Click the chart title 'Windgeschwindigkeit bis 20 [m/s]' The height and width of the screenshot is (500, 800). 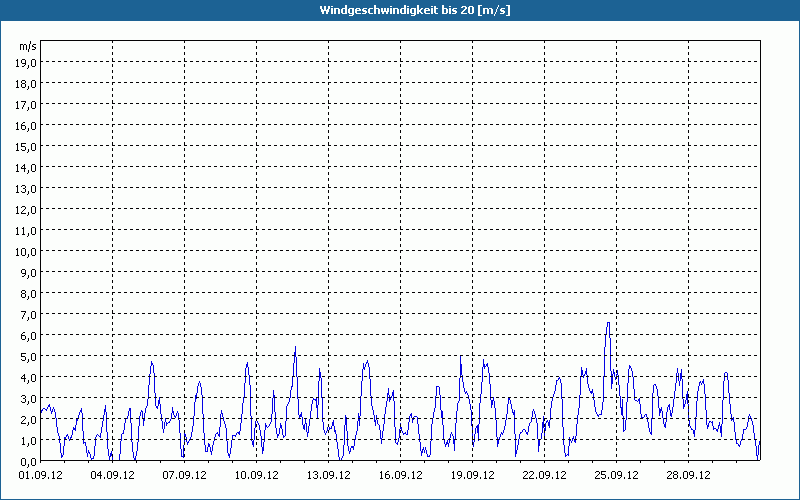click(x=415, y=10)
